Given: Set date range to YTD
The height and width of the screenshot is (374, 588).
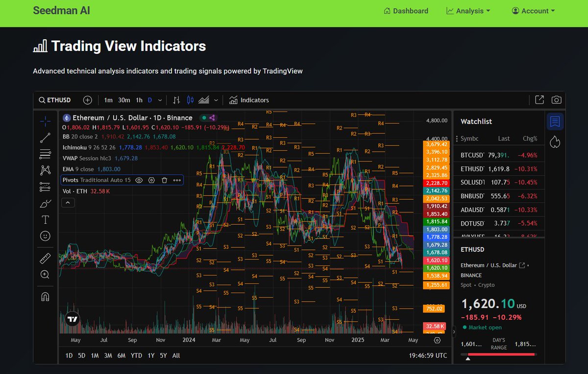Looking at the screenshot, I should [x=136, y=356].
